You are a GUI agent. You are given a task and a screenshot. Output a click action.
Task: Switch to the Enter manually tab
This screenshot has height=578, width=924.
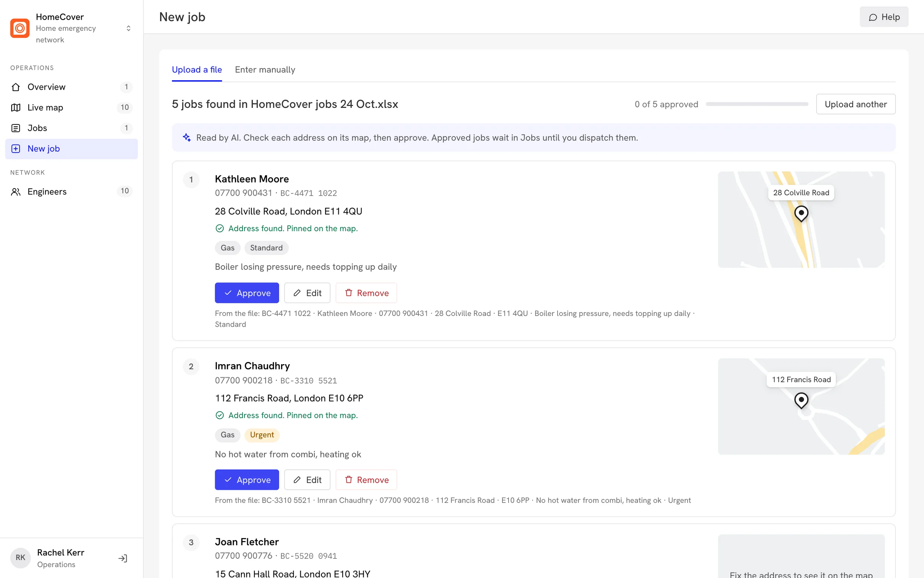click(265, 70)
